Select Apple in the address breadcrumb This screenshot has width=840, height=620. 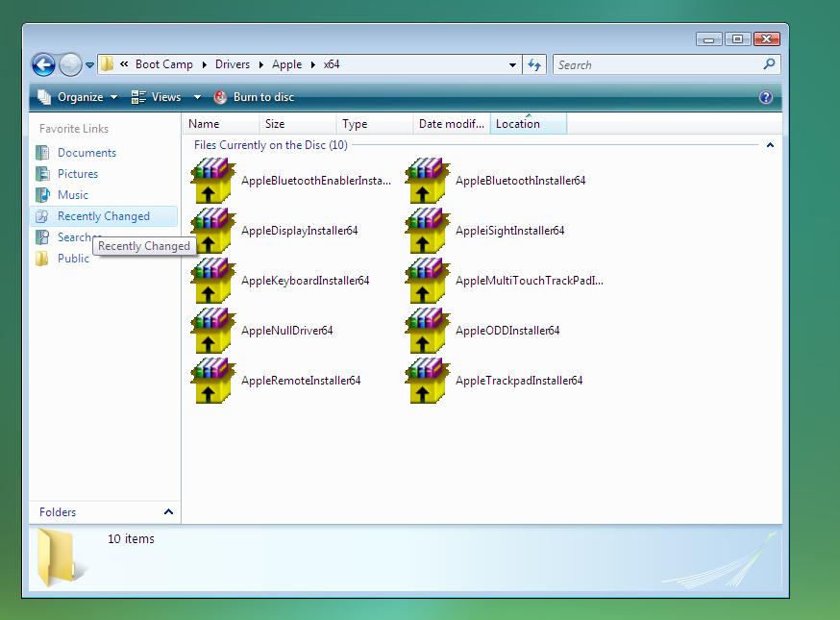[286, 64]
